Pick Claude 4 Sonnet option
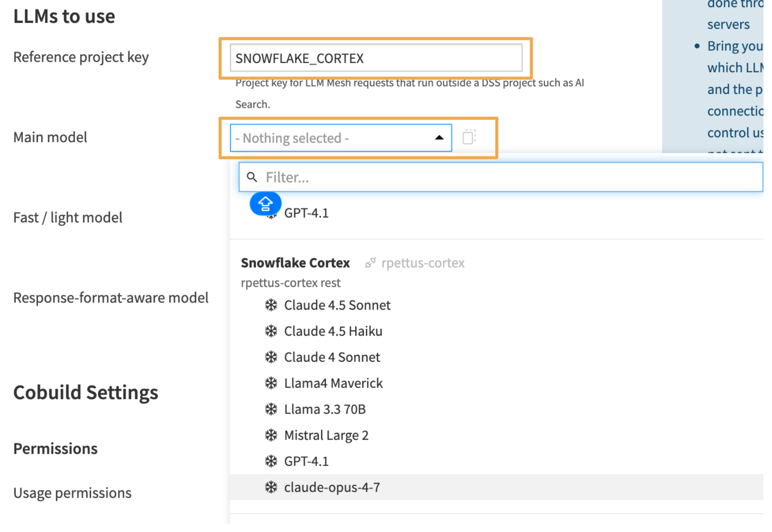The width and height of the screenshot is (772, 532). tap(496, 357)
